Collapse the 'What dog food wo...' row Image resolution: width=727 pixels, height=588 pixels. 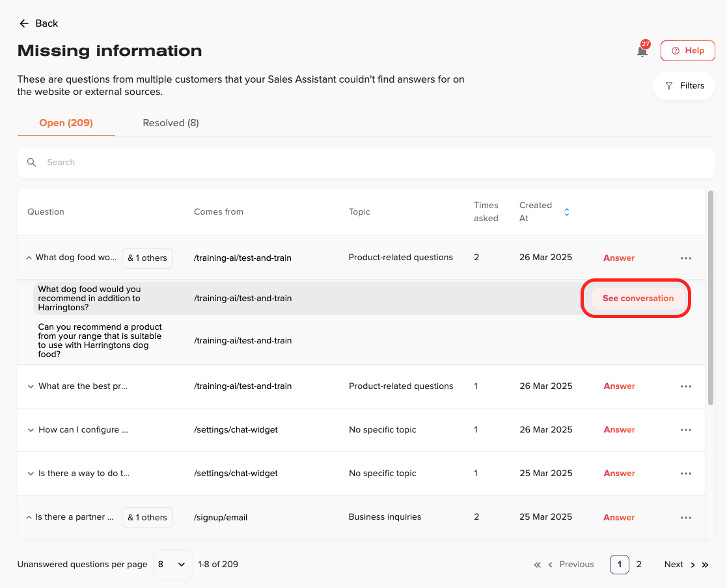pos(29,258)
